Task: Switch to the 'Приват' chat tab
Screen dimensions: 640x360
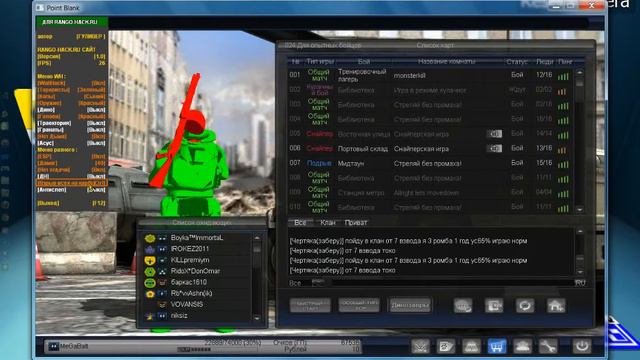Action: point(356,222)
